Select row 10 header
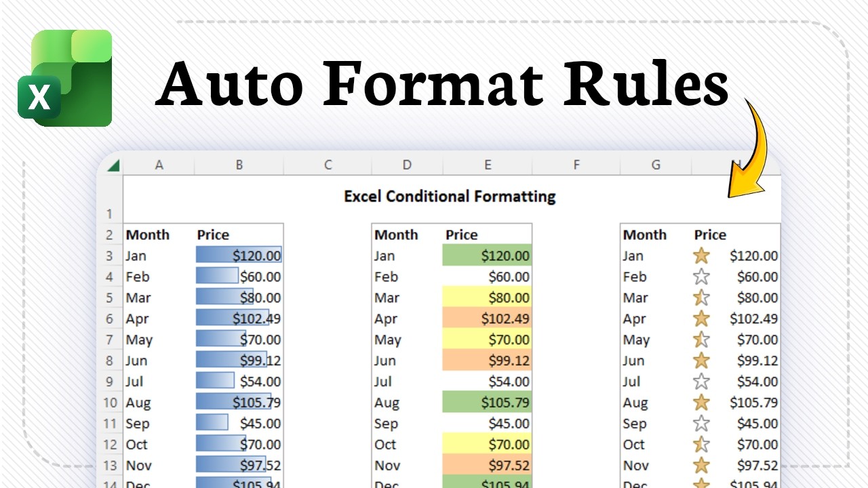Viewport: 868px width, 488px height. pos(110,403)
